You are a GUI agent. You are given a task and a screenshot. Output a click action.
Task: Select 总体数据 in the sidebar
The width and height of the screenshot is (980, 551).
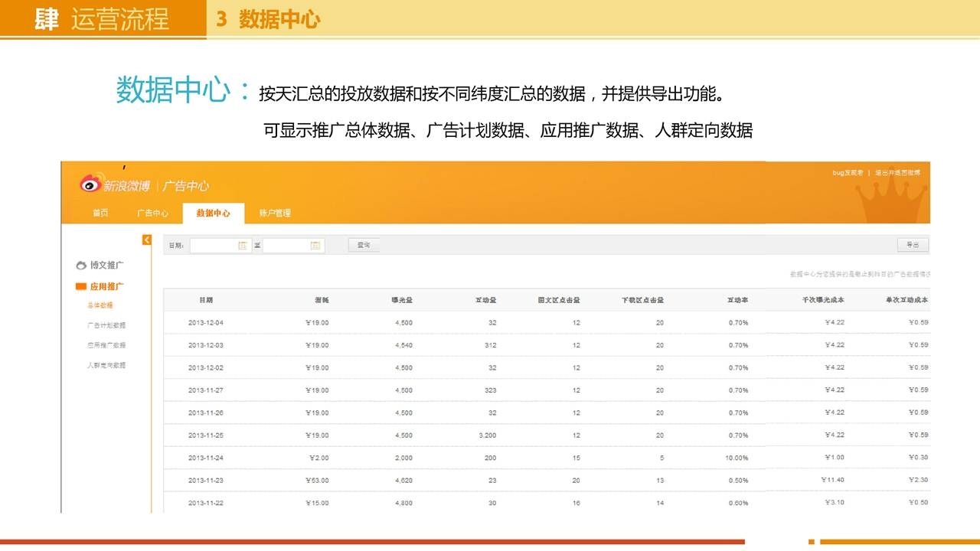tap(100, 305)
